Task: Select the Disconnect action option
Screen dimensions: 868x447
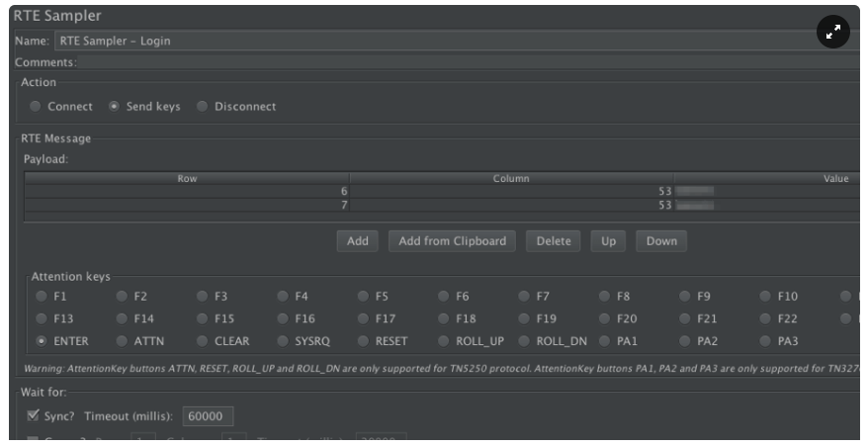Action: click(203, 107)
